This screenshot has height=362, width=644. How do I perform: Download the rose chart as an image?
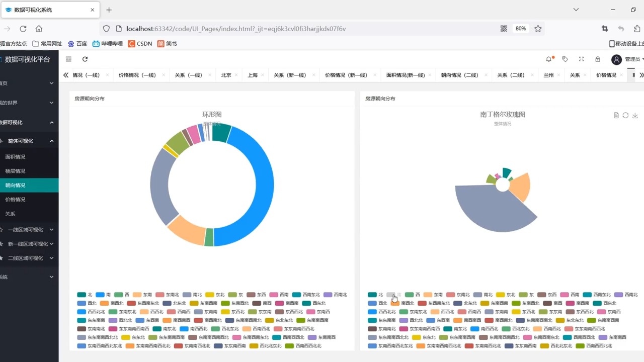click(635, 115)
